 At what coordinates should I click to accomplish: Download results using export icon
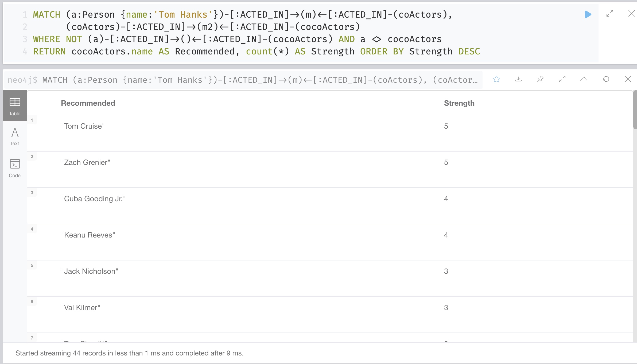[518, 79]
